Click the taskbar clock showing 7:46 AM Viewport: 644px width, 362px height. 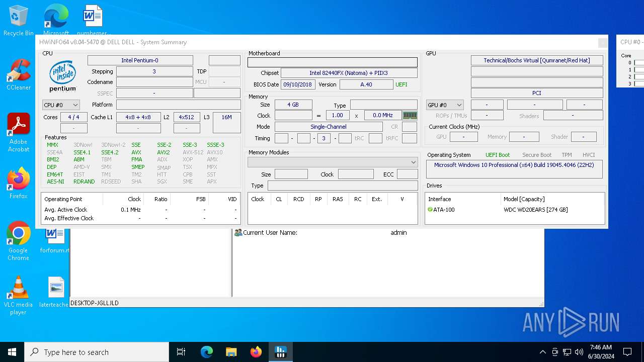(x=601, y=352)
